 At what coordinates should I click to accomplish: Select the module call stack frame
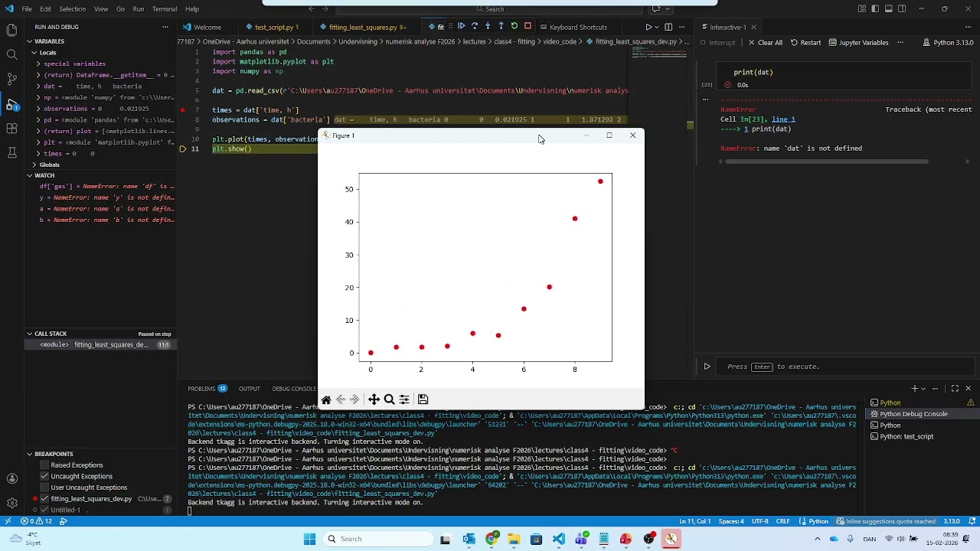(101, 345)
